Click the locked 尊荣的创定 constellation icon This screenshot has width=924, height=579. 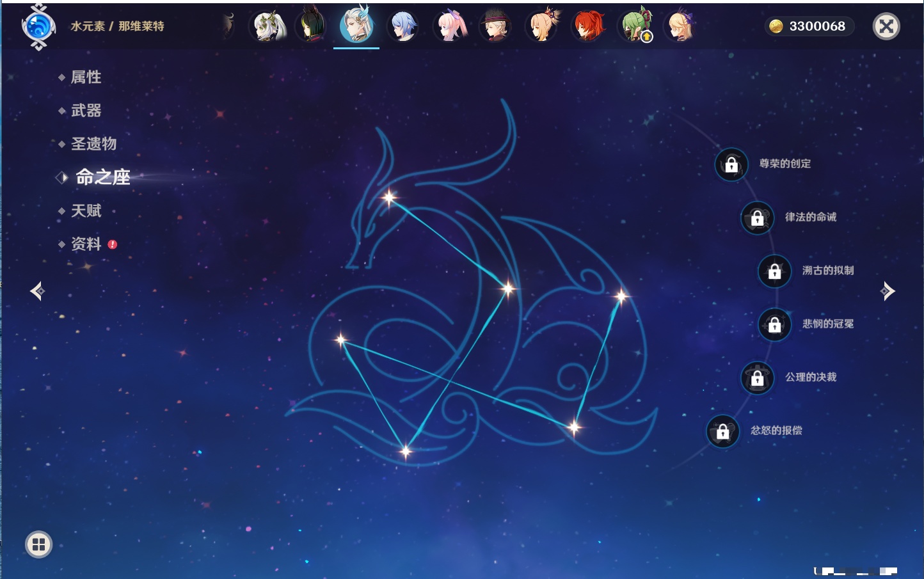tap(731, 164)
